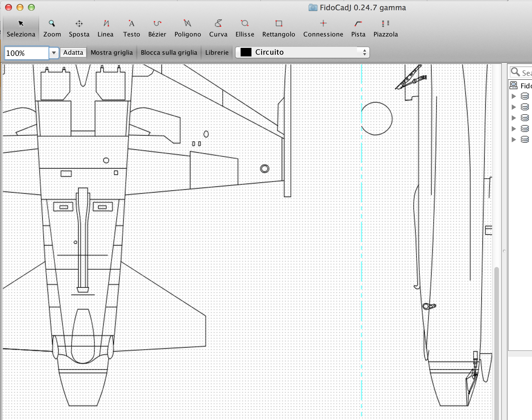
Task: Pick the Pista PCB track tool
Action: [358, 28]
